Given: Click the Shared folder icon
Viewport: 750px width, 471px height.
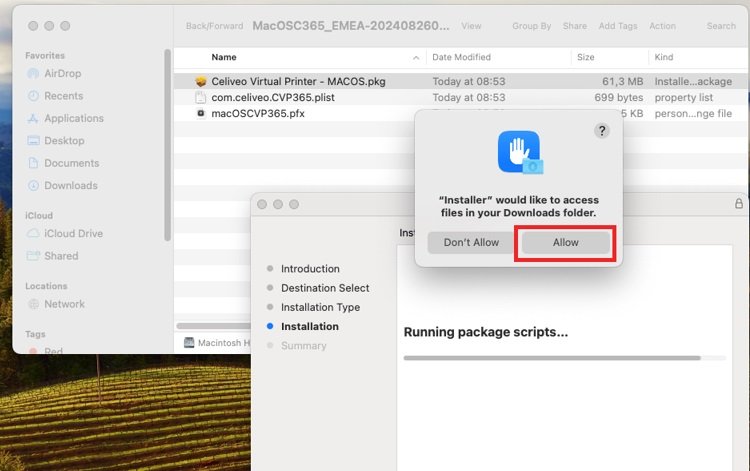Looking at the screenshot, I should pos(33,256).
